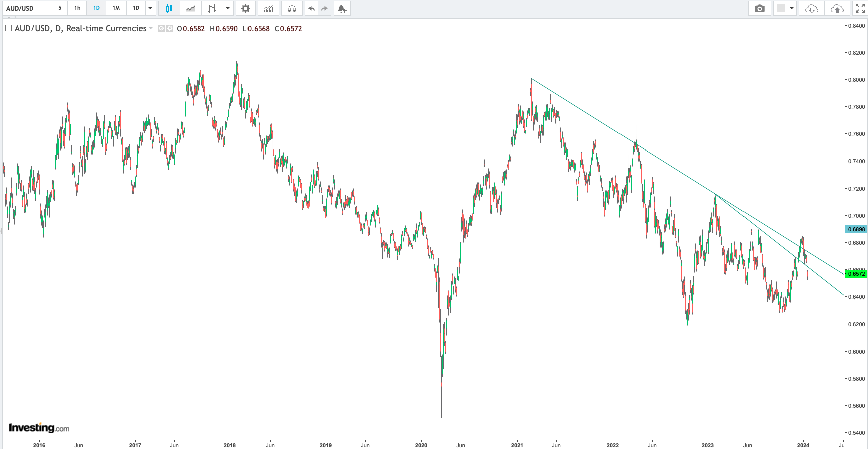Load chart layout from cloud

pyautogui.click(x=811, y=8)
